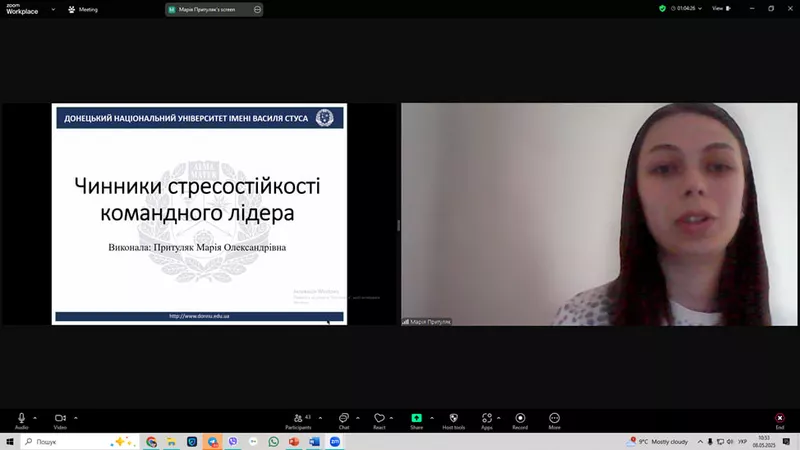The width and height of the screenshot is (800, 450).
Task: Open audio options arrow beside Audio
Action: 35,418
